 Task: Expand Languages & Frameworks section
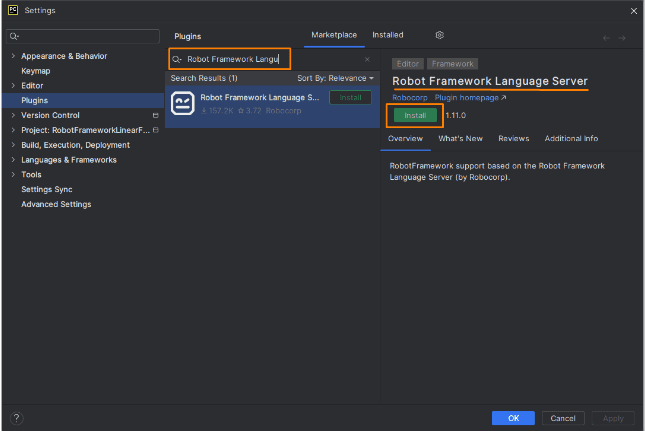13,160
